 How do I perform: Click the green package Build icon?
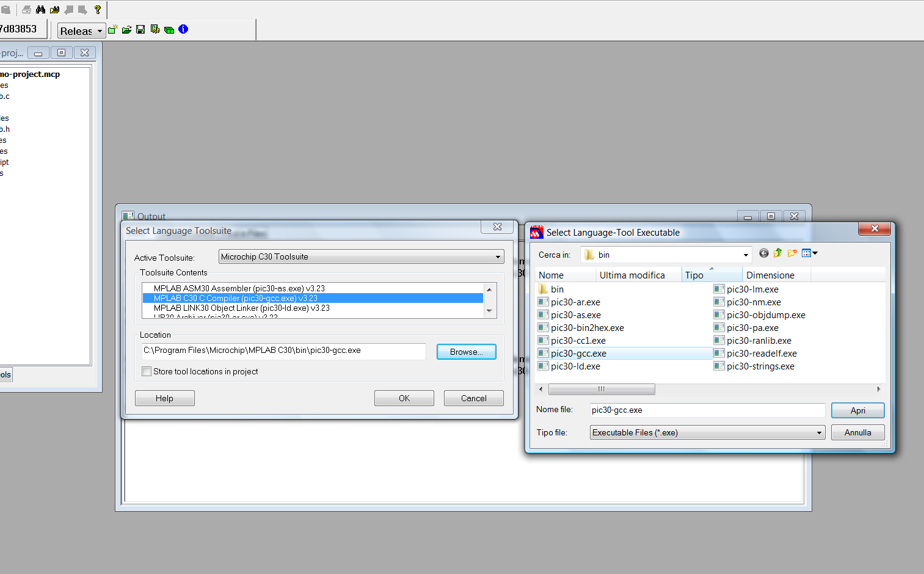click(x=169, y=29)
